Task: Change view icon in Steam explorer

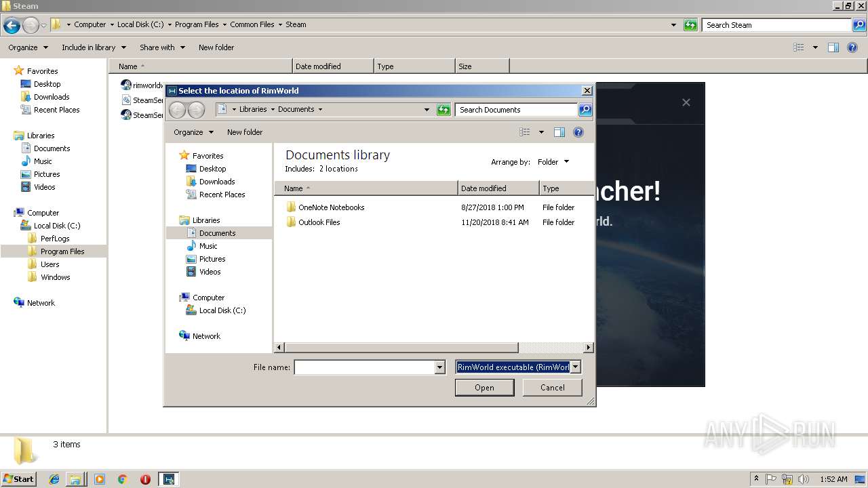Action: 799,47
